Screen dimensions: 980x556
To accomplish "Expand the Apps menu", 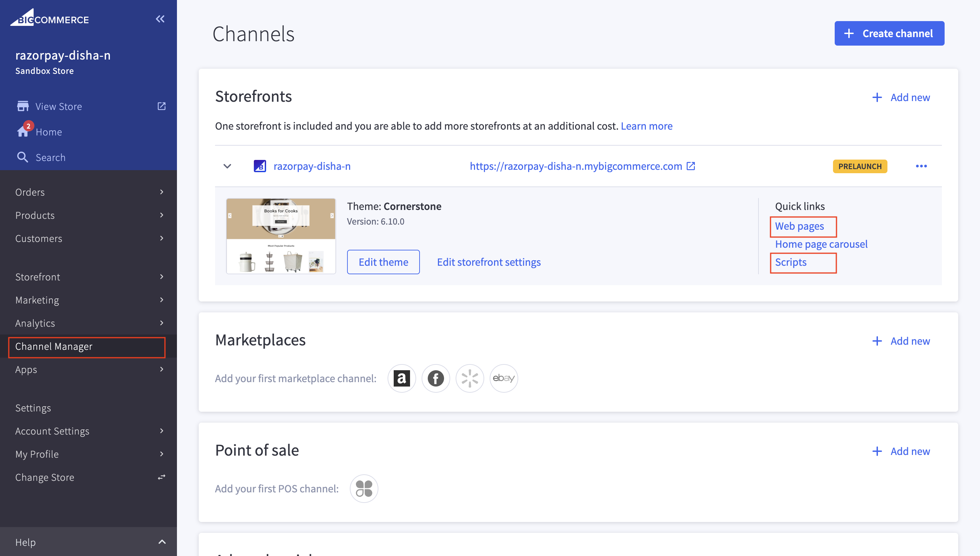I will pyautogui.click(x=88, y=369).
